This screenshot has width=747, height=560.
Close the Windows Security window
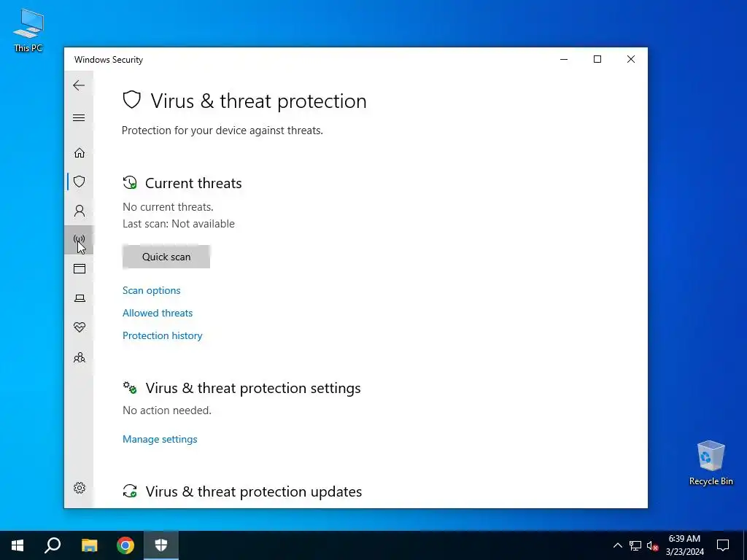click(631, 59)
